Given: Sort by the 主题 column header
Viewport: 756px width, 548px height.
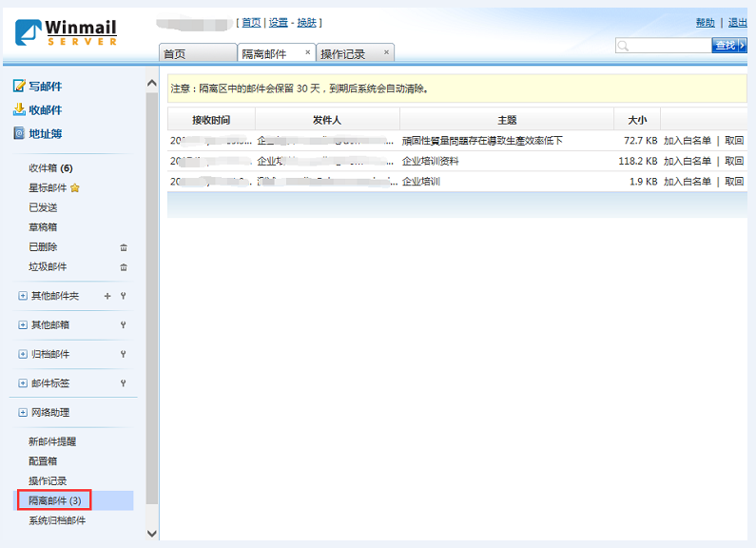Looking at the screenshot, I should 507,120.
